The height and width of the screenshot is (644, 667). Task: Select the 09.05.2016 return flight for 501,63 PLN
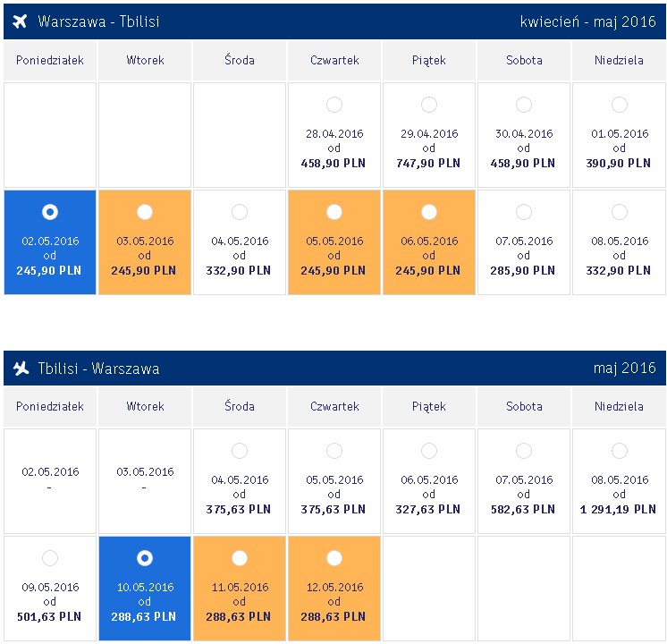tap(50, 558)
